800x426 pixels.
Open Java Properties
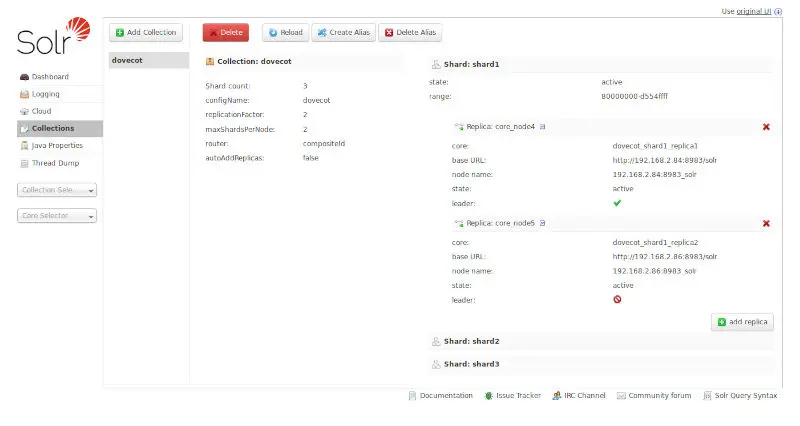pyautogui.click(x=57, y=145)
